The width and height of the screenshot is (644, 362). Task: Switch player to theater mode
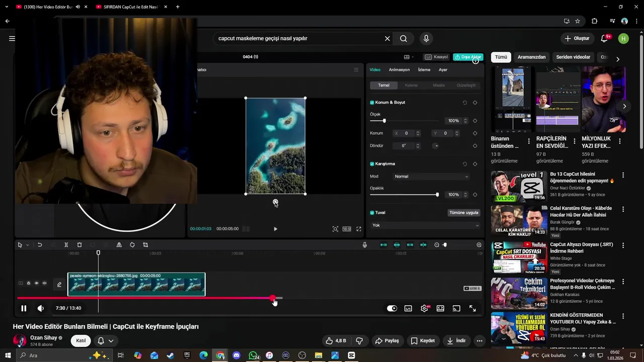440,308
